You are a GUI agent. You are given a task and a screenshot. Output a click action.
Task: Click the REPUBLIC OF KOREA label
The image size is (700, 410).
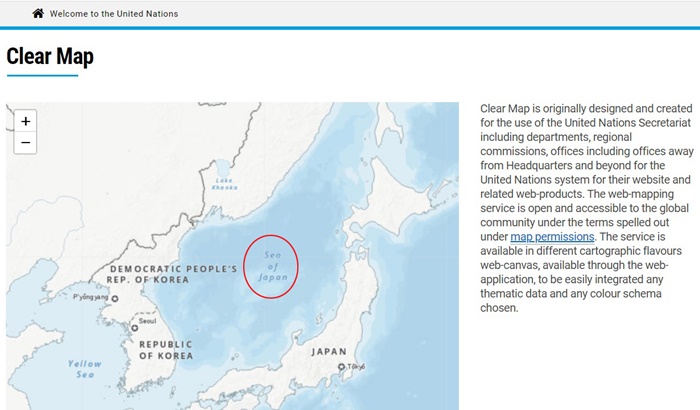166,350
